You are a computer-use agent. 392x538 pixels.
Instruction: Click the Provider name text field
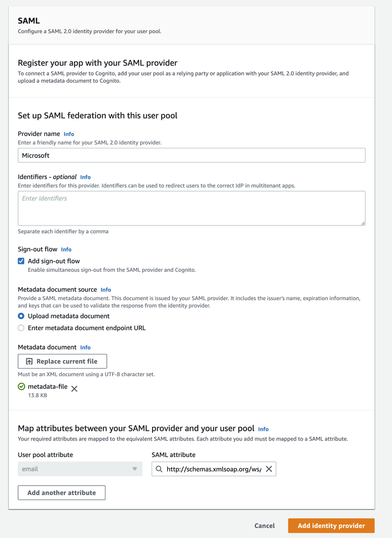[x=191, y=156]
